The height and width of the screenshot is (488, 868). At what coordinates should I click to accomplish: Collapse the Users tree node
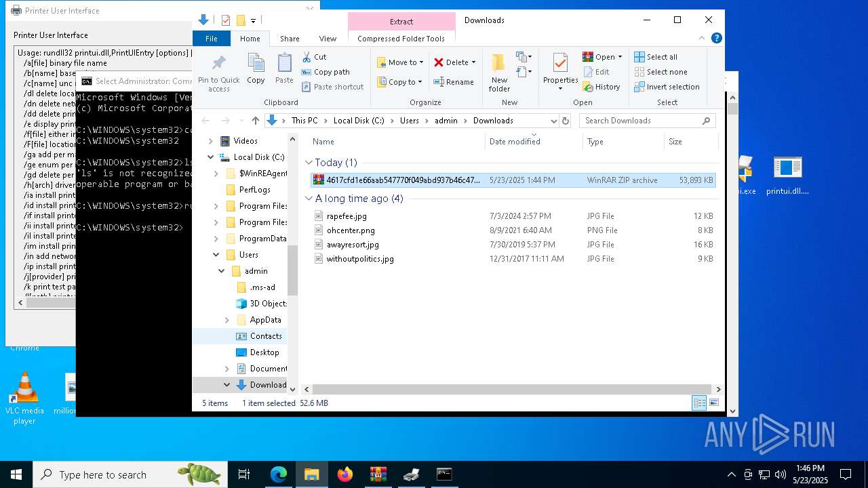coord(216,255)
